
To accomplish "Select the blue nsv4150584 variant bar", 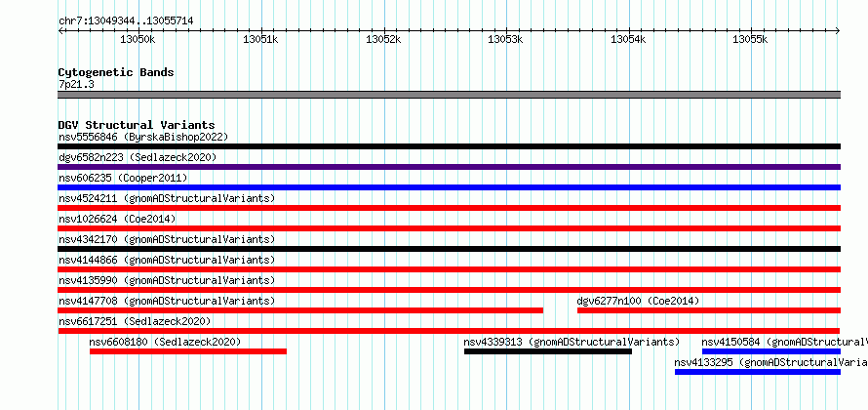I will pyautogui.click(x=771, y=351).
